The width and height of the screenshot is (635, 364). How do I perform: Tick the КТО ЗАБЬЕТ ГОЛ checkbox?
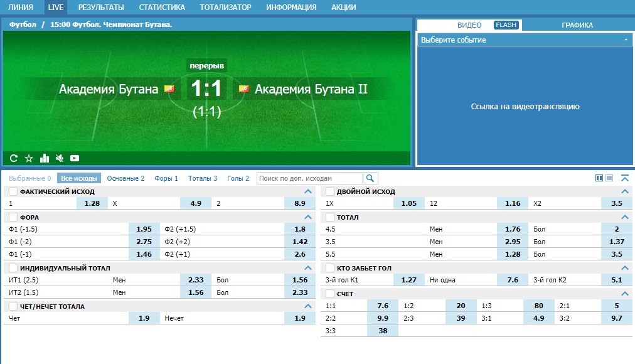(x=330, y=268)
